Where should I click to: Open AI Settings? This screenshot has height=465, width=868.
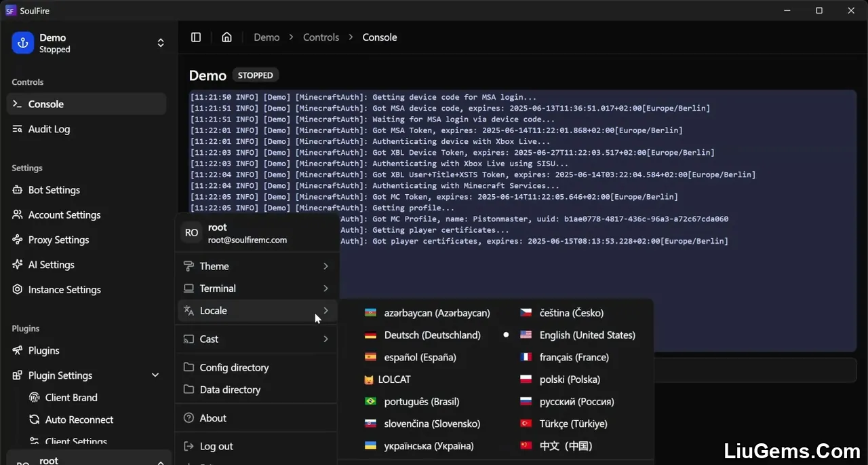[86, 265]
